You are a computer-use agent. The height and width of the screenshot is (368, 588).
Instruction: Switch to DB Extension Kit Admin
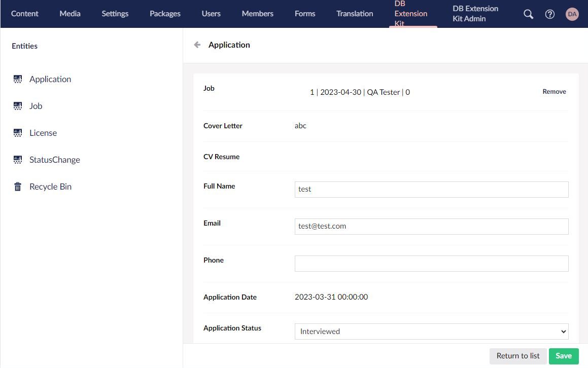475,14
